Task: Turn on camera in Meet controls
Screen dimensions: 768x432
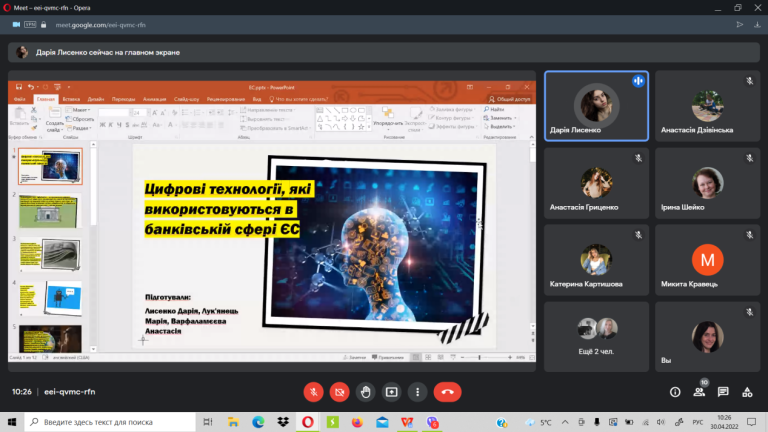Action: [339, 392]
